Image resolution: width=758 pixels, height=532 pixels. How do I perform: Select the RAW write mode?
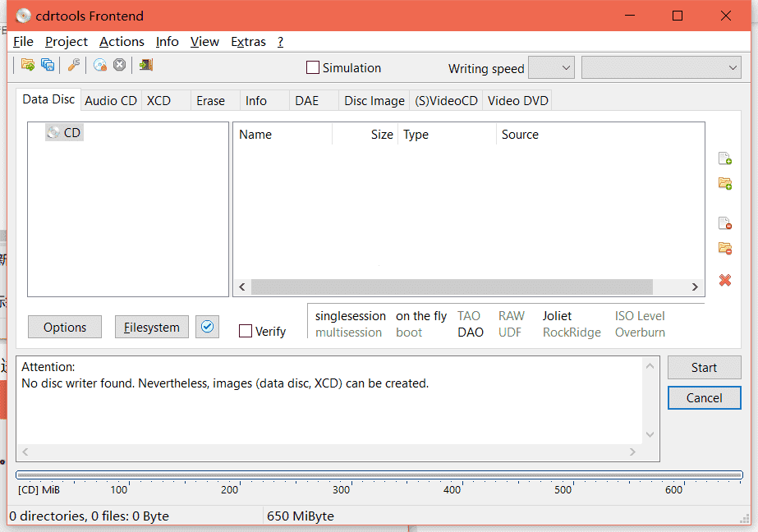(x=512, y=316)
